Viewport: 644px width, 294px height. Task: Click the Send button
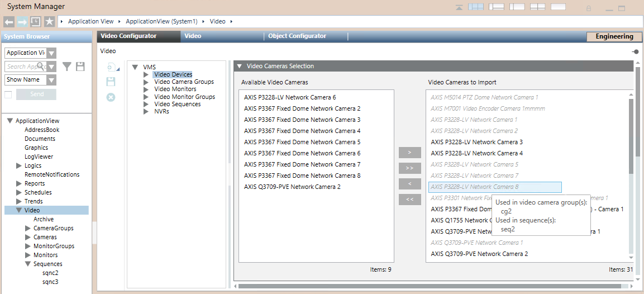(x=36, y=94)
